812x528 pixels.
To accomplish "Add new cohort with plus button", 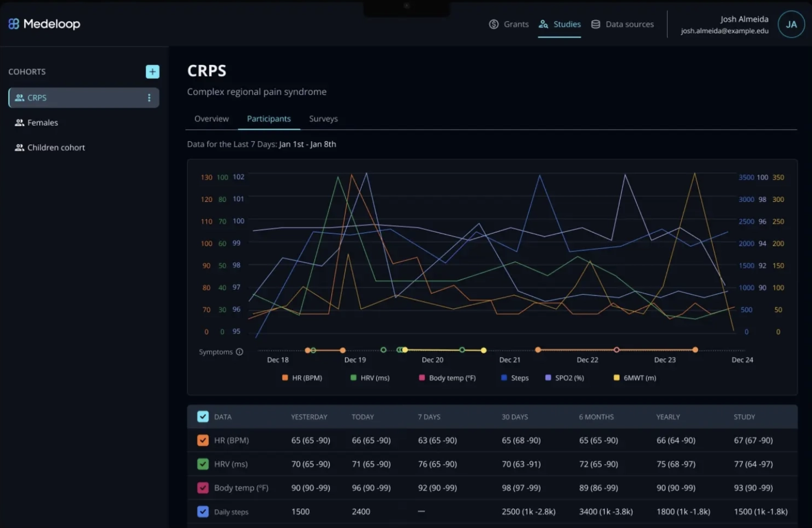I will tap(152, 72).
